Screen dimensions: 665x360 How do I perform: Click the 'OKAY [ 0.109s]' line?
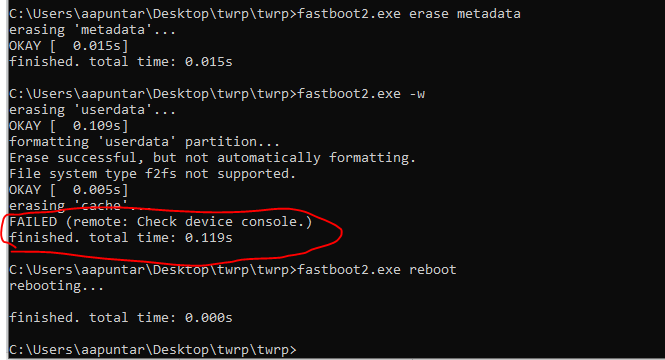click(x=69, y=126)
